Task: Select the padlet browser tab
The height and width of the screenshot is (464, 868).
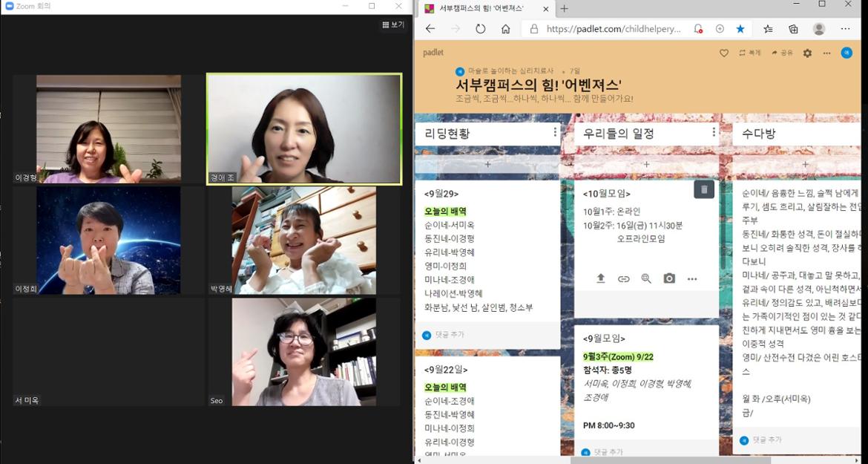Action: (x=482, y=9)
